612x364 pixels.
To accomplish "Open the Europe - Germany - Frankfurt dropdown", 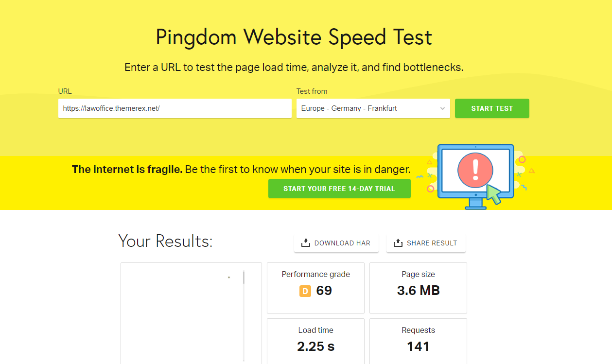I will 373,108.
